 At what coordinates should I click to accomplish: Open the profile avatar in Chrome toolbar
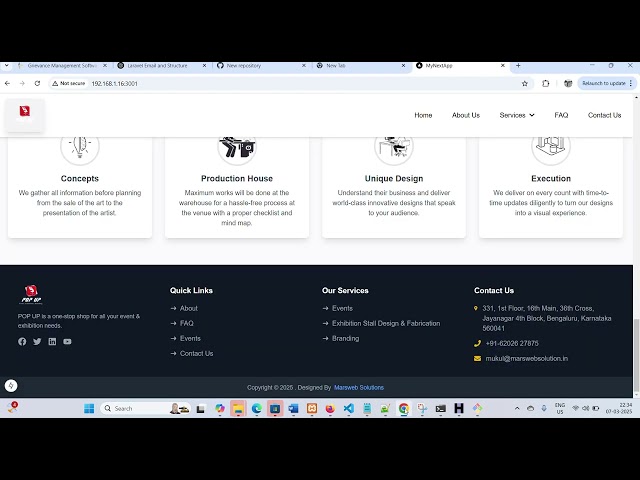tap(568, 83)
